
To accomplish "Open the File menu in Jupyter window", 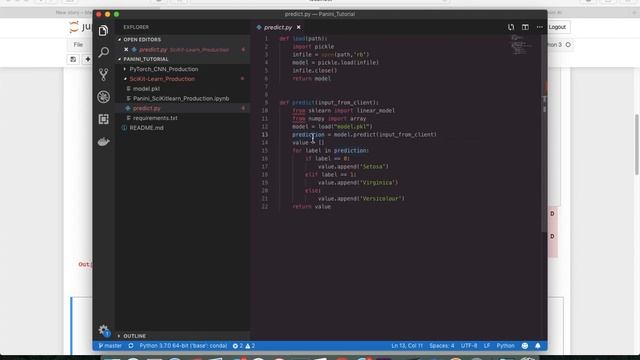I will click(78, 44).
